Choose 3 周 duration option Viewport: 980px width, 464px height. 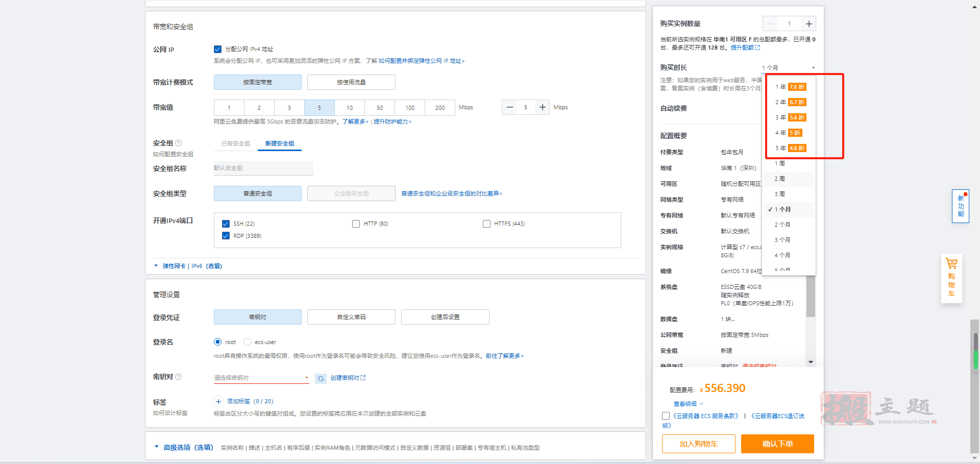789,194
